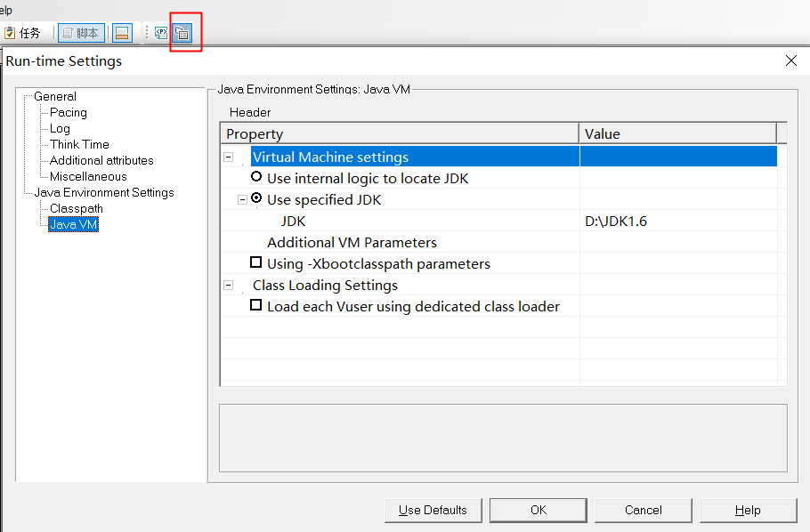This screenshot has height=532, width=810.
Task: Collapse the Virtual Machine settings group
Action: pos(229,157)
